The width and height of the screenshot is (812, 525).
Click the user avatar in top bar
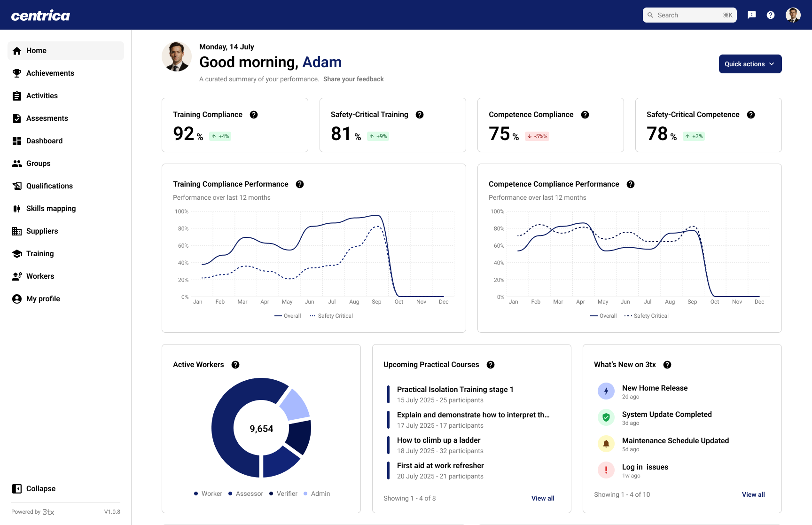[793, 15]
